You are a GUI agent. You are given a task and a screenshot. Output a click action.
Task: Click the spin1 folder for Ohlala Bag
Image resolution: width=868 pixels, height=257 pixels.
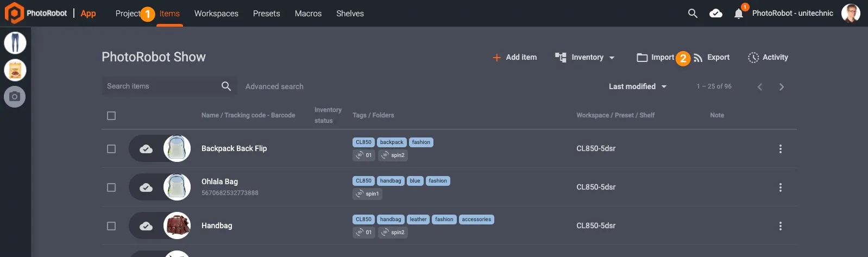point(367,194)
